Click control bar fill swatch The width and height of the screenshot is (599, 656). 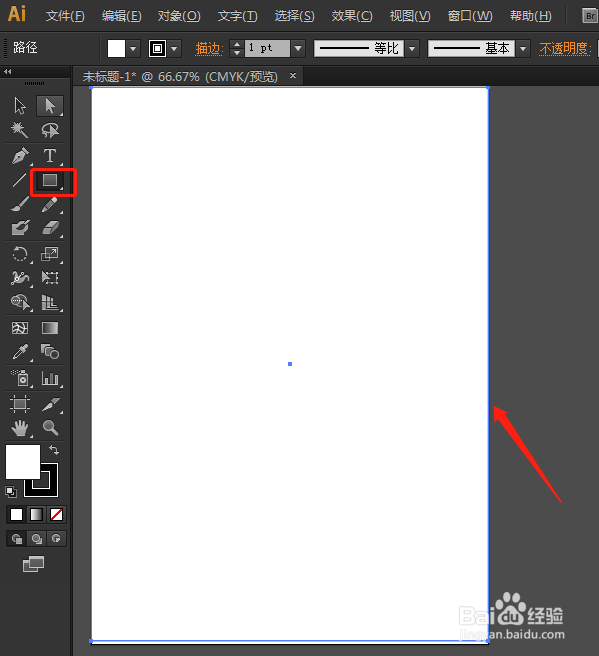click(x=116, y=49)
